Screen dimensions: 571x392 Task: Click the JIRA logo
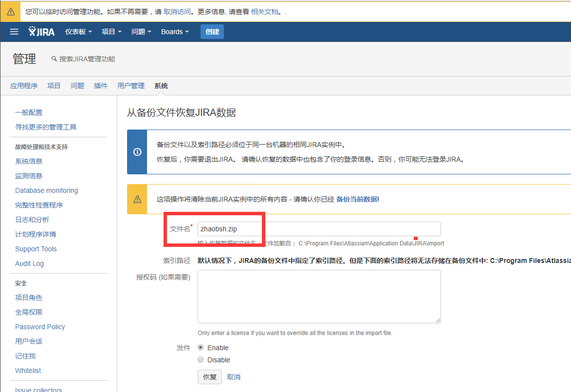click(41, 32)
